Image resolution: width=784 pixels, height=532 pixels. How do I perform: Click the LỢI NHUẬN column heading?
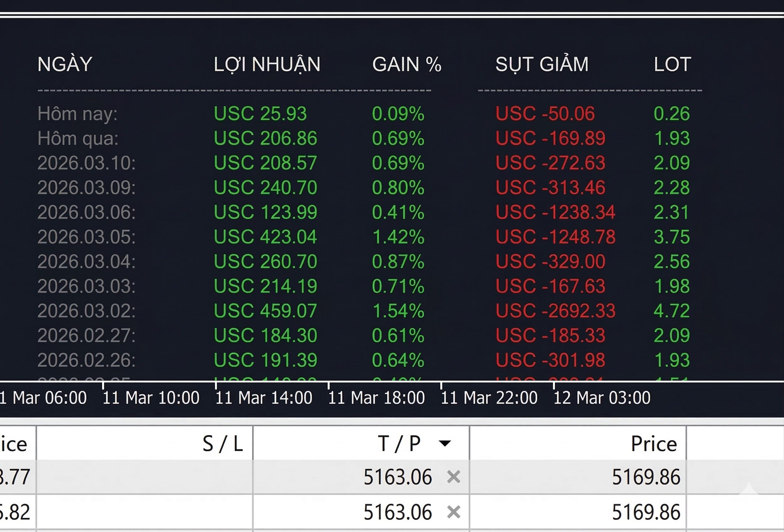click(x=267, y=65)
